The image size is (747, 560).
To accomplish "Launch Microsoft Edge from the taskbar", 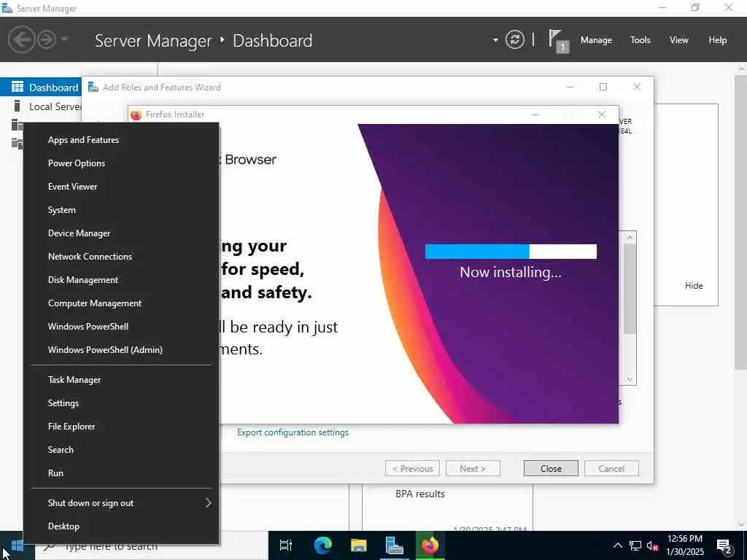I will (322, 545).
